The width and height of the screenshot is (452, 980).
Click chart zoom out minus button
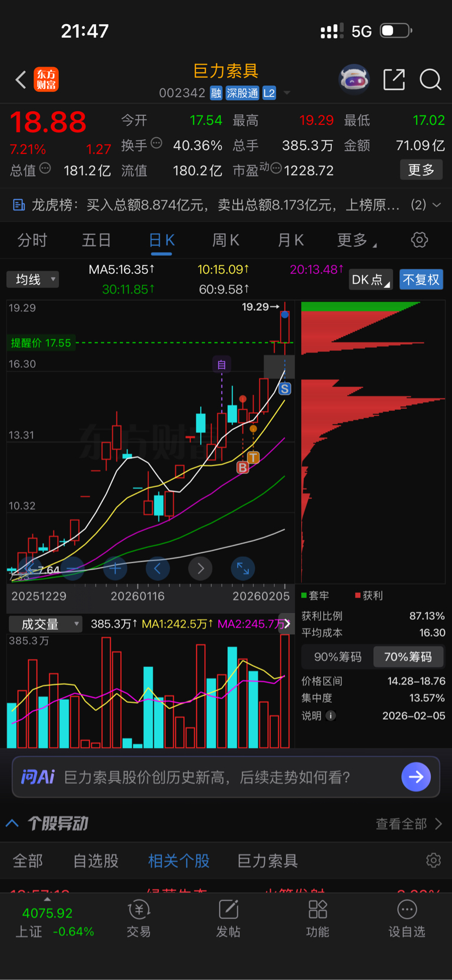[x=72, y=569]
